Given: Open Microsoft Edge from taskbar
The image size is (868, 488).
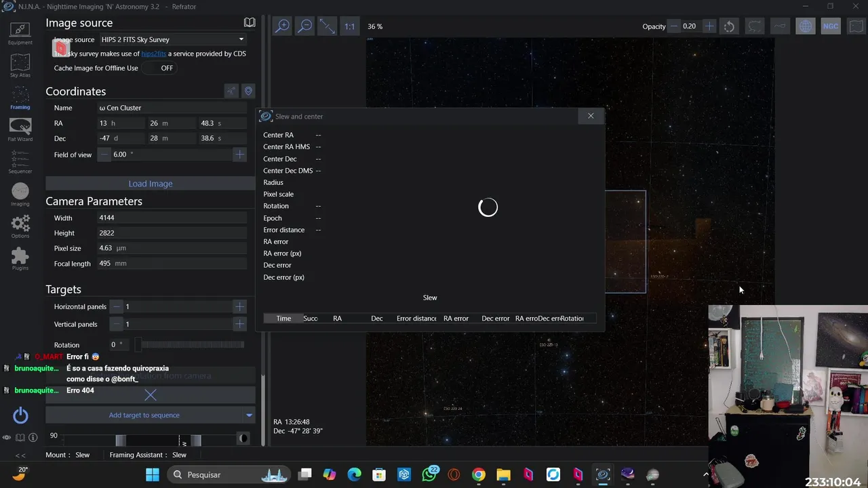Looking at the screenshot, I should pyautogui.click(x=354, y=474).
